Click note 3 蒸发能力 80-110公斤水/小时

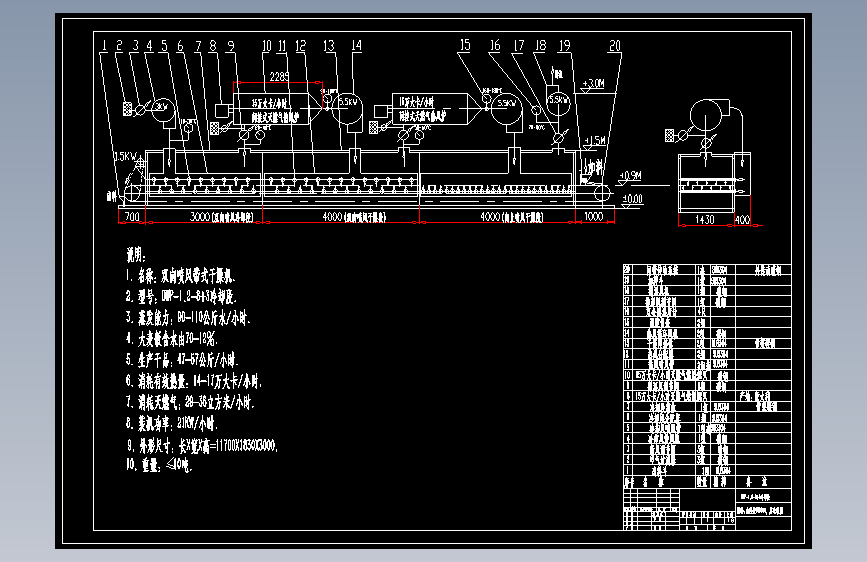(188, 318)
